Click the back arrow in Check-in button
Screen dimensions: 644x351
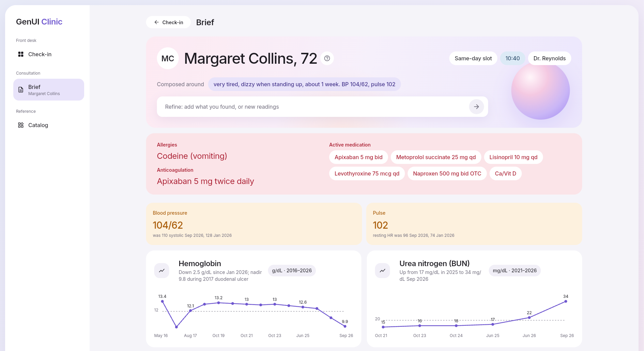tap(156, 22)
